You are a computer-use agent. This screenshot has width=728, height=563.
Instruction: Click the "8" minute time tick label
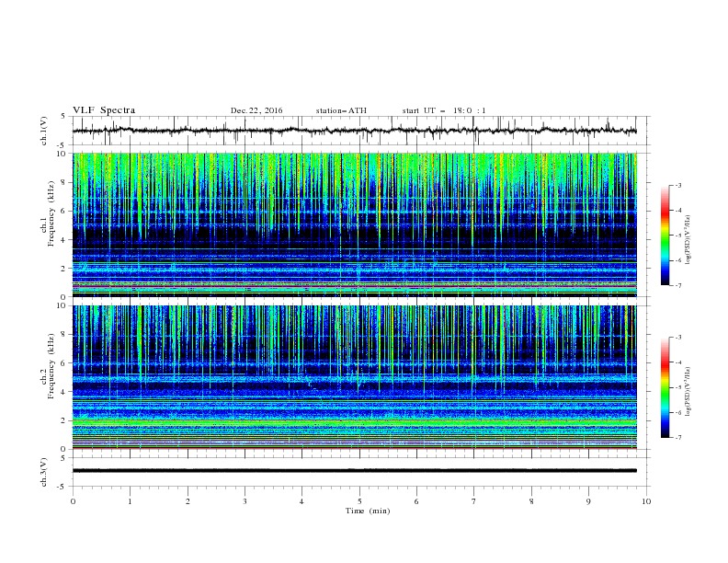click(x=531, y=501)
